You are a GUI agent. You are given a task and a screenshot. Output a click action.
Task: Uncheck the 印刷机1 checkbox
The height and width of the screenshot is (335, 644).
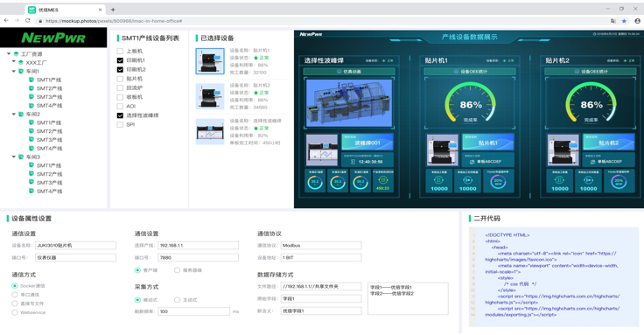point(120,60)
